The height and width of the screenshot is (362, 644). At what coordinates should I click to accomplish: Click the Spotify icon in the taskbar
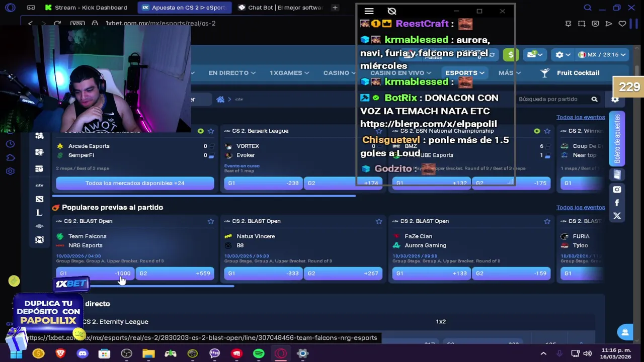pos(259,353)
